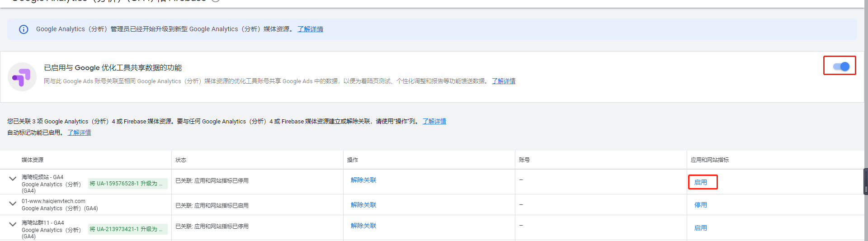Click the UA-159576528-1 upgrade badge
The height and width of the screenshot is (241, 868).
128,184
